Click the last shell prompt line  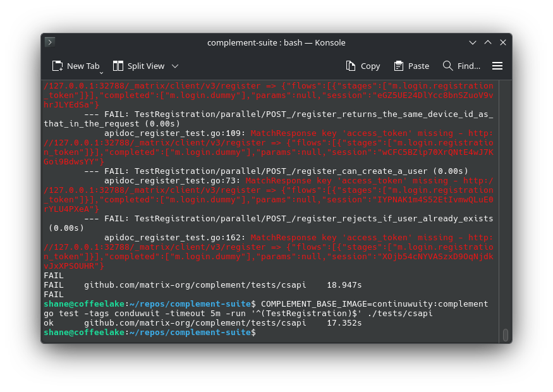(x=150, y=333)
